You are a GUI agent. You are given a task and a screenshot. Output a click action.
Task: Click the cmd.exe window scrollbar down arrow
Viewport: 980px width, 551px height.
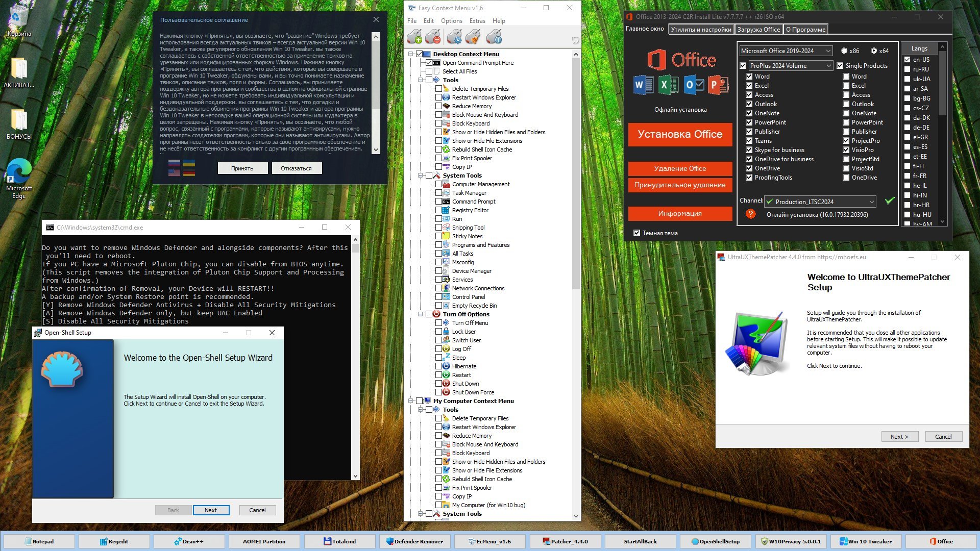pos(355,476)
